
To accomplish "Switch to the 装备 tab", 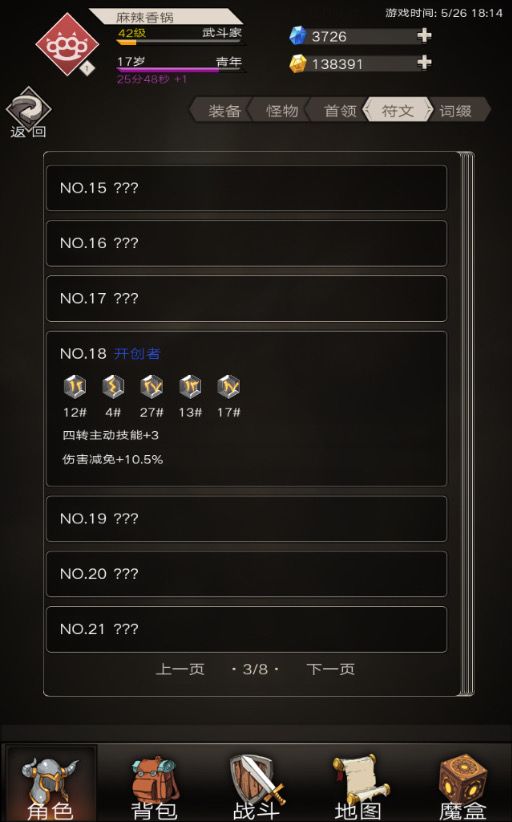I will [x=224, y=111].
